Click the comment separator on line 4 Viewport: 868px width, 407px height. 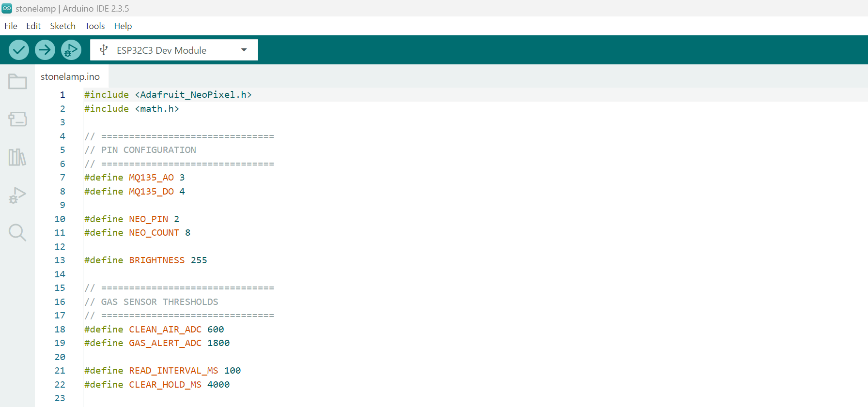(179, 136)
